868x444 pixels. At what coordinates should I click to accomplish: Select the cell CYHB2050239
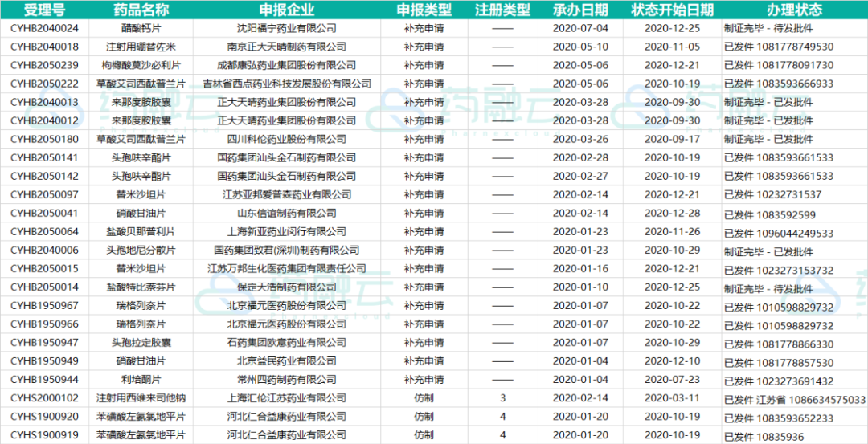point(45,65)
